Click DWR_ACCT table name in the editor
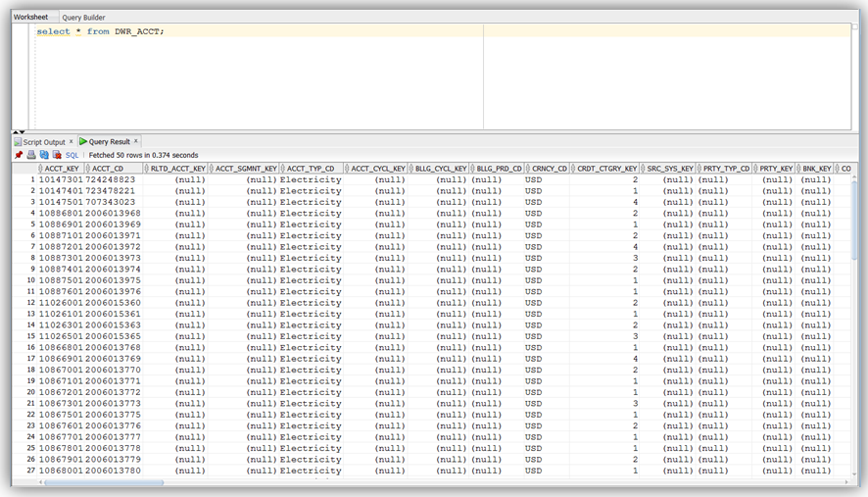The width and height of the screenshot is (868, 497). pos(137,31)
